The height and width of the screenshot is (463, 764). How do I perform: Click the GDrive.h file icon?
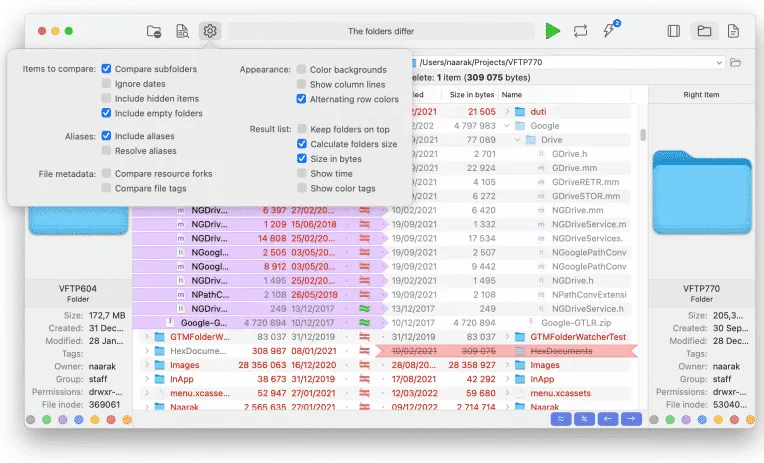point(541,154)
